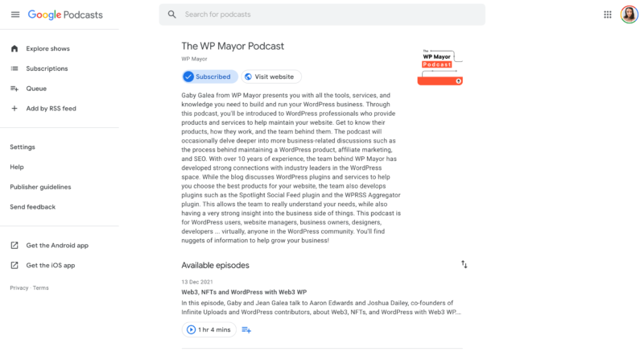Open the Web3, NFTs and WordPress episode title
Image resolution: width=644 pixels, height=360 pixels.
[x=244, y=292]
